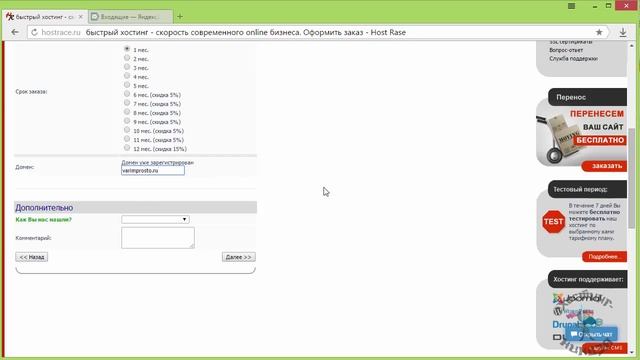Pick the 5 мес. order term
Viewport: 640px width, 360px height.
(127, 85)
